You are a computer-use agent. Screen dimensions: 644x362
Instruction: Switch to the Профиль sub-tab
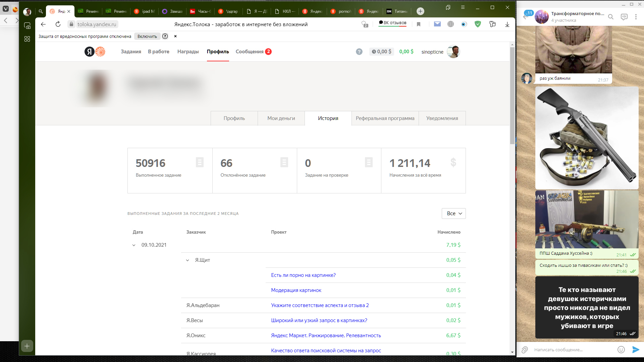tap(234, 118)
